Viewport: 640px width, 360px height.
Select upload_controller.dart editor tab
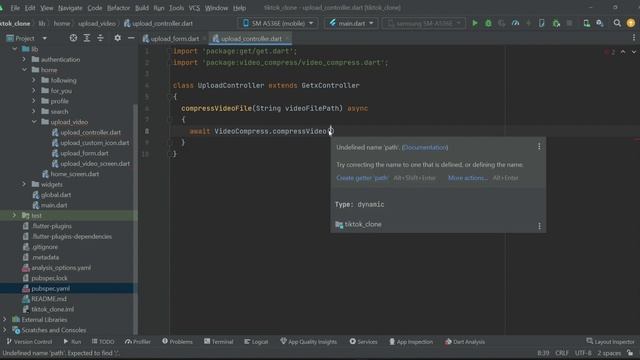(251, 38)
